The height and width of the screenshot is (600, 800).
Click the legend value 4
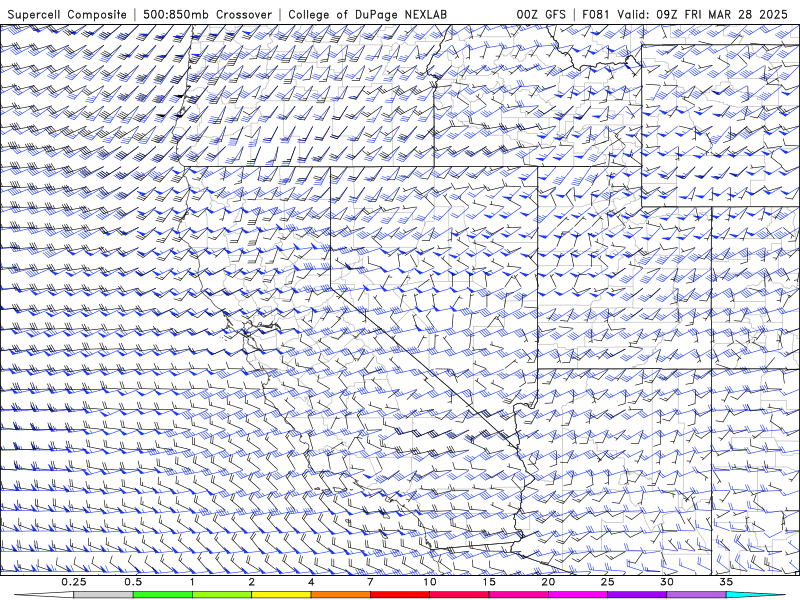[x=311, y=582]
